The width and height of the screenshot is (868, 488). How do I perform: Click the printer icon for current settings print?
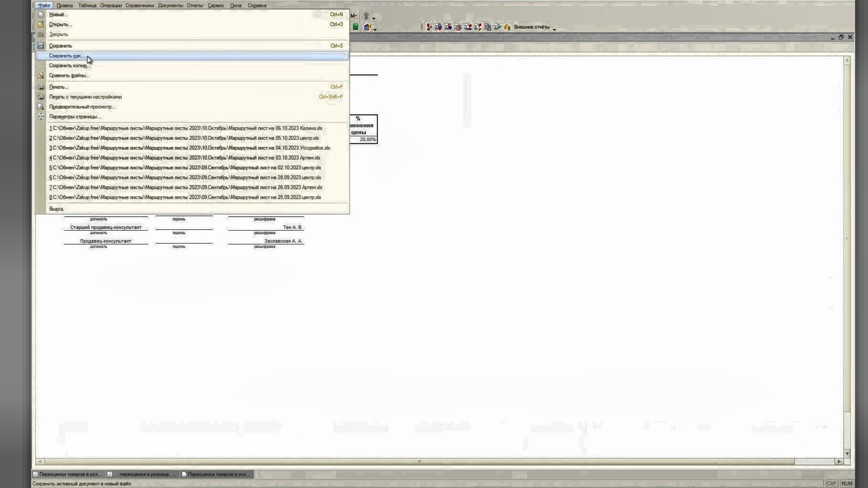[41, 97]
